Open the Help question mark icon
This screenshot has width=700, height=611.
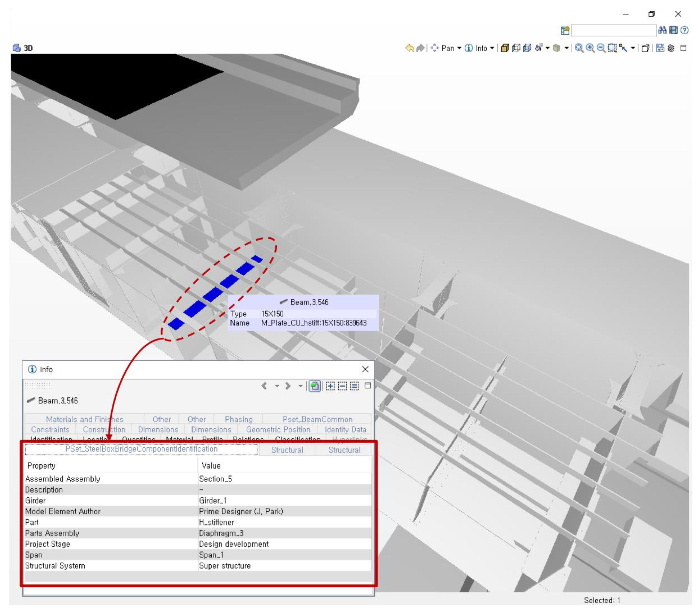684,30
